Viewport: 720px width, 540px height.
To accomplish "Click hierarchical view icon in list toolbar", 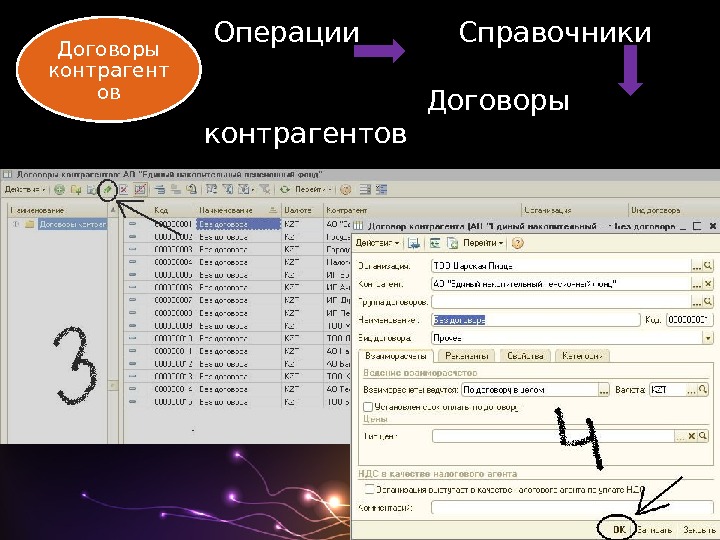I will pyautogui.click(x=160, y=189).
